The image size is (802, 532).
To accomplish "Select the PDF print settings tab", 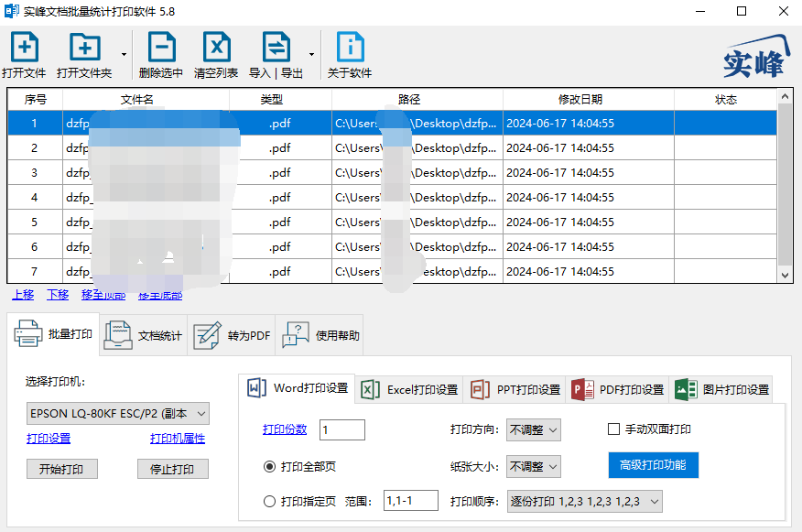I will 617,390.
